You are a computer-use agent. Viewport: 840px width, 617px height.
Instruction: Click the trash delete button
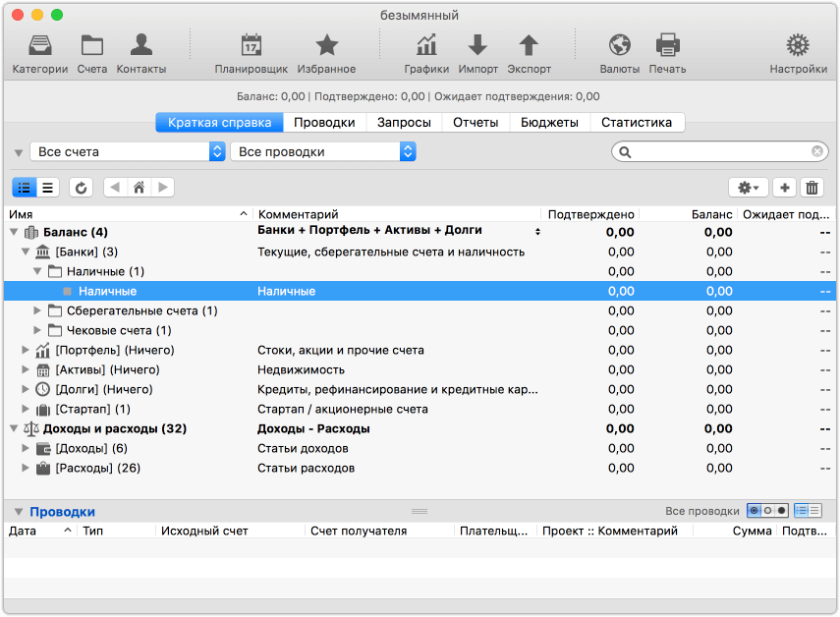coord(812,188)
